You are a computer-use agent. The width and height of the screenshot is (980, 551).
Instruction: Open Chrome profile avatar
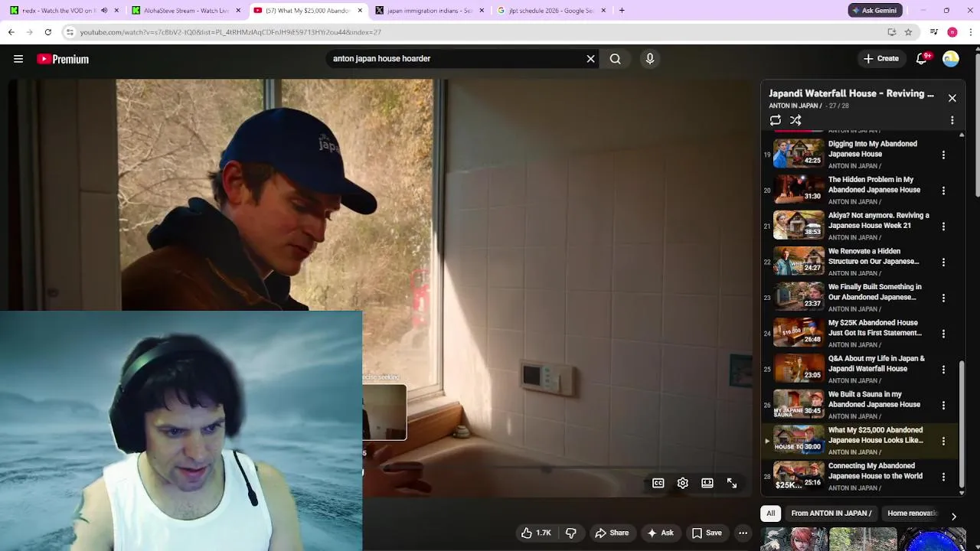coord(952,32)
